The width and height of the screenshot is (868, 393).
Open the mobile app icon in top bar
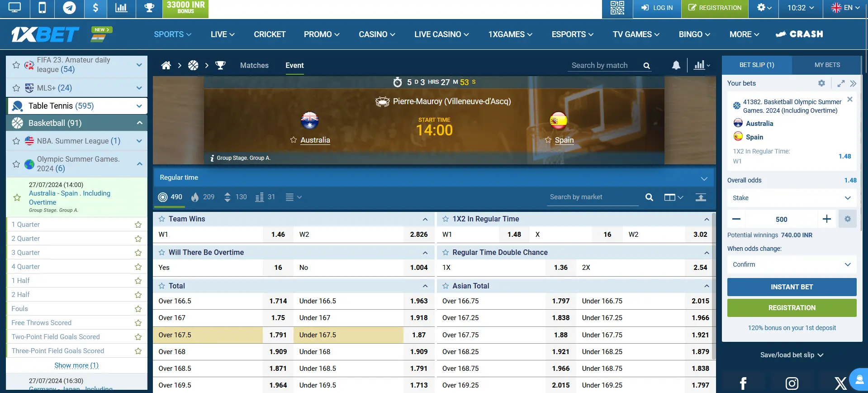click(42, 8)
